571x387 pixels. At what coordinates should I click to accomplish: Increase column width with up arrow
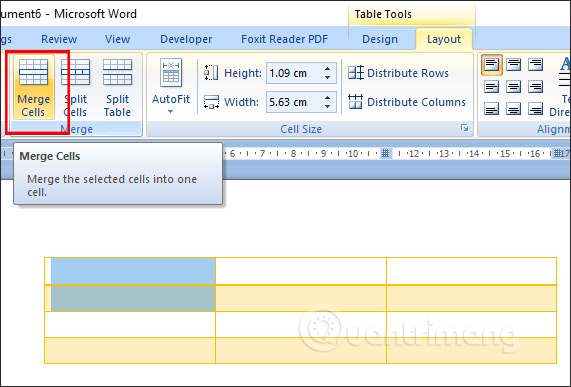pyautogui.click(x=327, y=98)
